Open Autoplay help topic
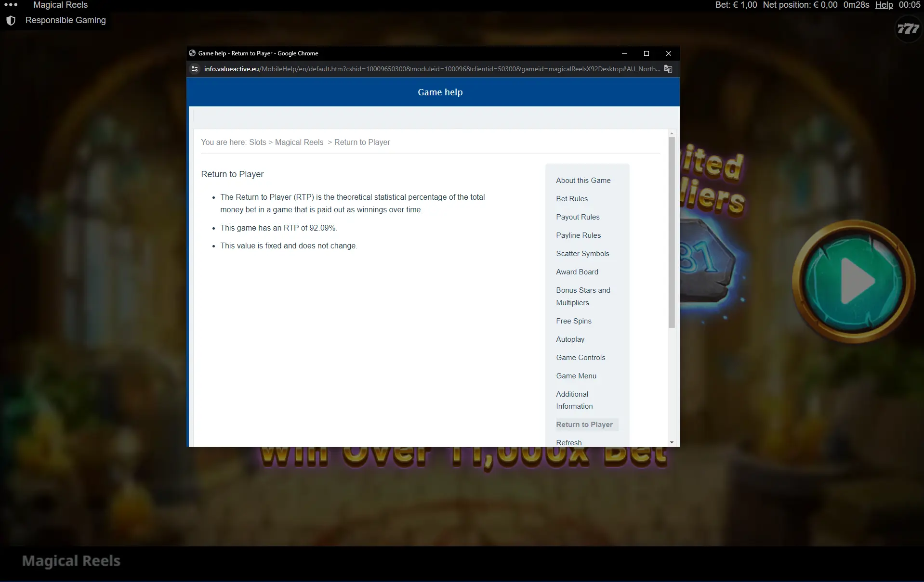The width and height of the screenshot is (924, 582). [x=570, y=339]
